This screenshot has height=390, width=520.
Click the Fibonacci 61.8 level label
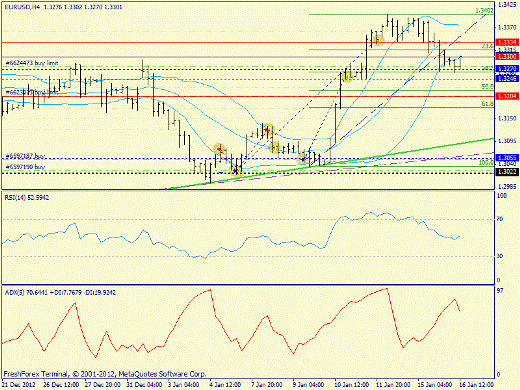(488, 104)
